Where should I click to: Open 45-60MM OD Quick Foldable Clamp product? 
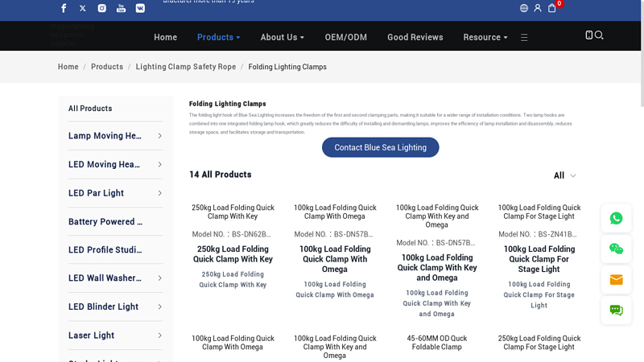tap(436, 343)
